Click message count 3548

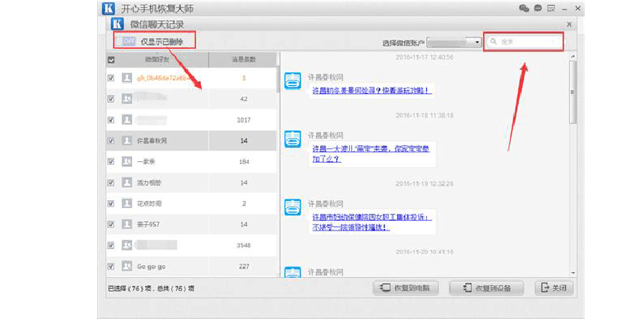tap(244, 246)
